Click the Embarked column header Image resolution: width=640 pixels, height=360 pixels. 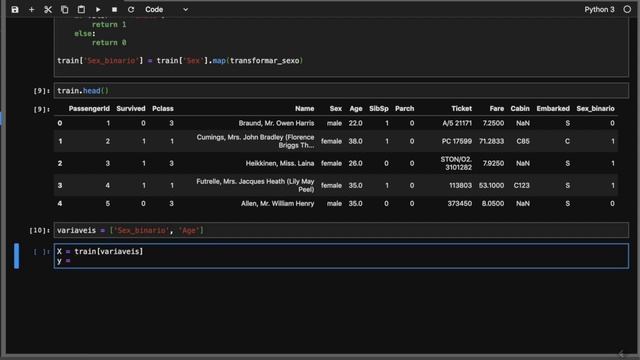(553, 109)
